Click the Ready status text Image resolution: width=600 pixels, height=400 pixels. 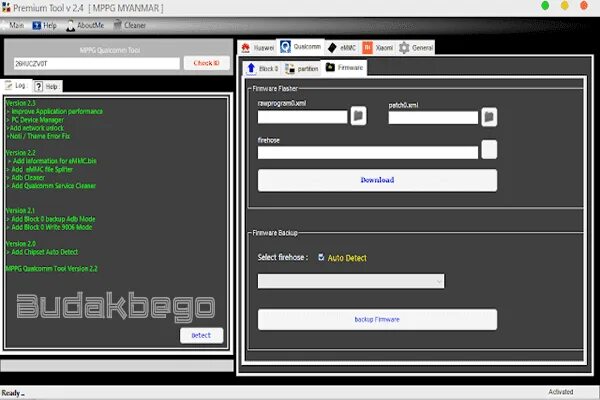(11, 393)
